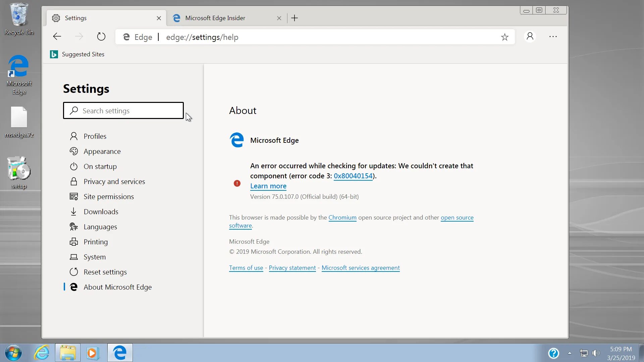Open Languages settings section
This screenshot has width=644, height=362.
pos(100,227)
